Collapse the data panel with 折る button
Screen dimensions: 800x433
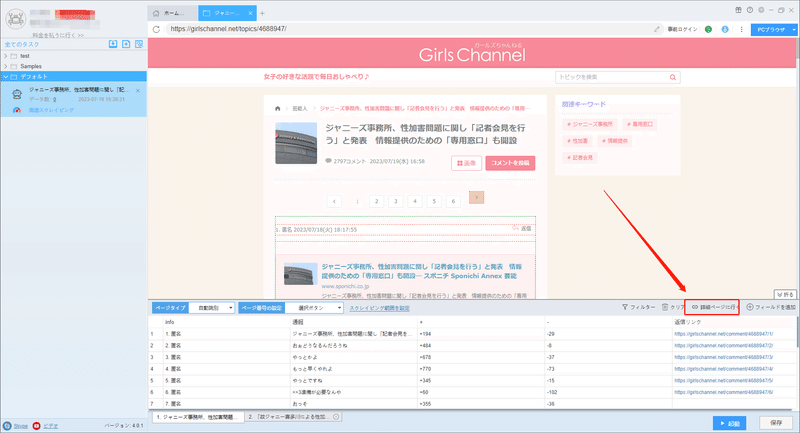pos(785,295)
